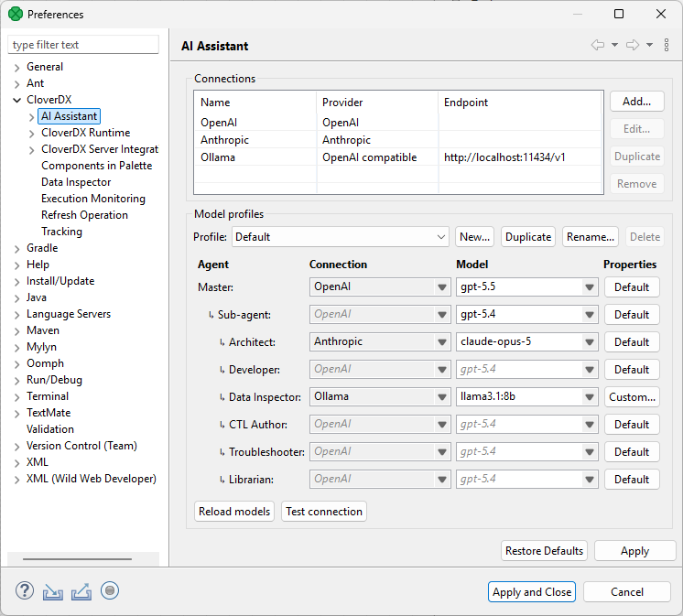Expand the Version Control (Team) node
The width and height of the screenshot is (683, 616).
click(17, 447)
